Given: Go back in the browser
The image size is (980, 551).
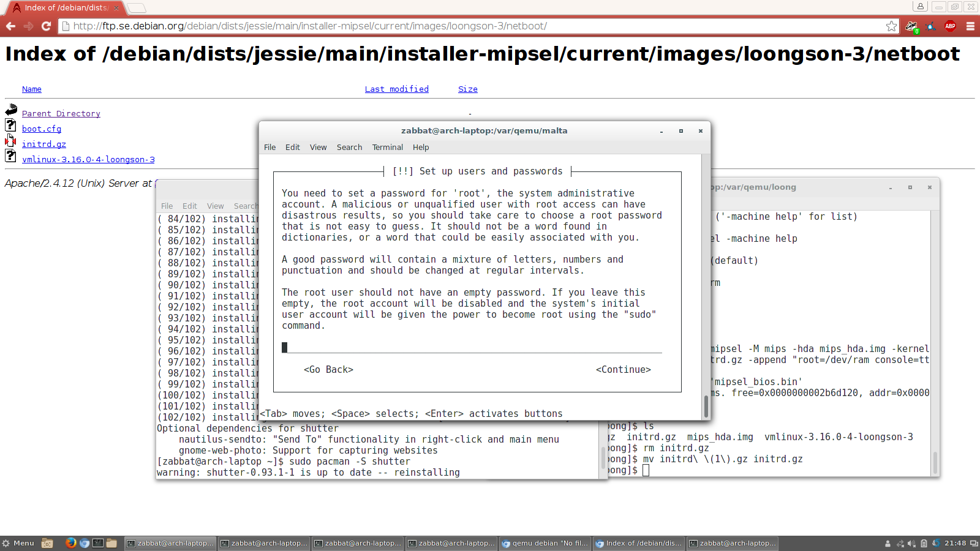Looking at the screenshot, I should coord(10,26).
